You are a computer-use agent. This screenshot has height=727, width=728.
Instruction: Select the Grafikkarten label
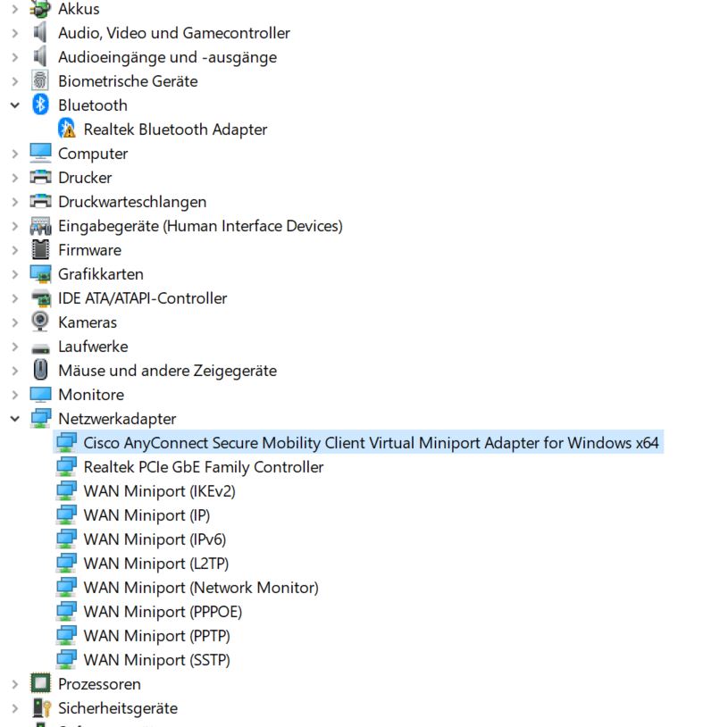pyautogui.click(x=101, y=274)
